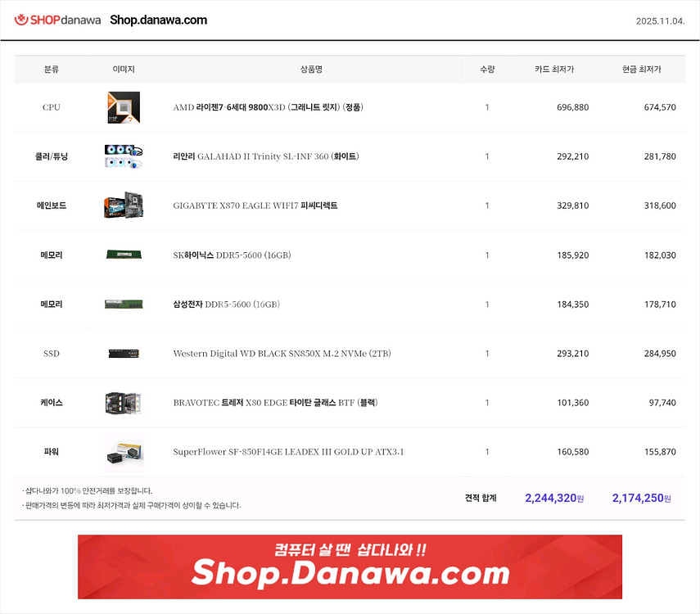Open the AMD Ryzen 9800X3D product thumbnail
Viewport: 700px width, 614px height.
pos(123,107)
